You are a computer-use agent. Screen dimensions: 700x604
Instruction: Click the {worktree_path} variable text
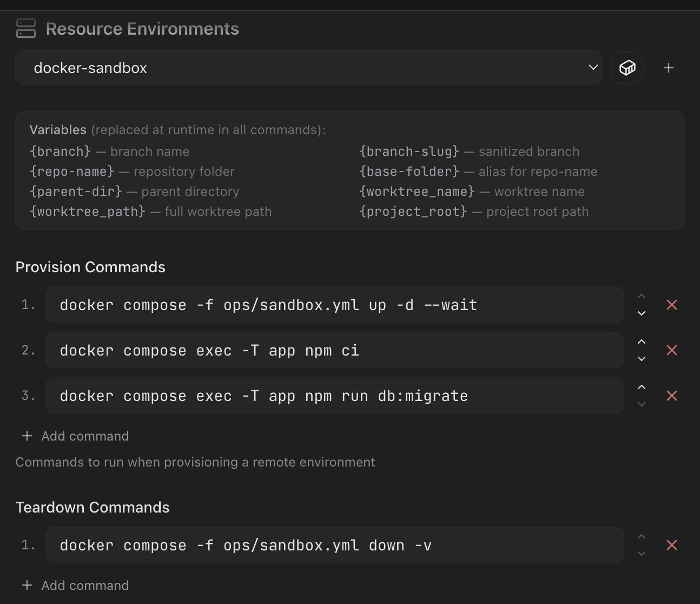pyautogui.click(x=88, y=212)
